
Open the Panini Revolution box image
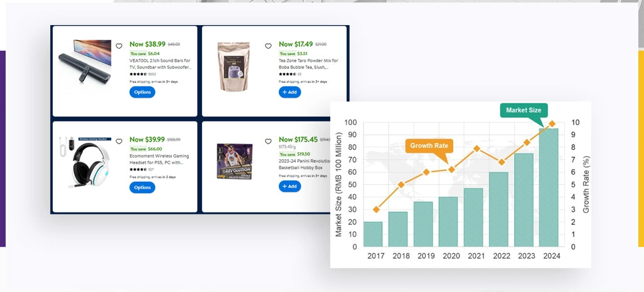(234, 162)
